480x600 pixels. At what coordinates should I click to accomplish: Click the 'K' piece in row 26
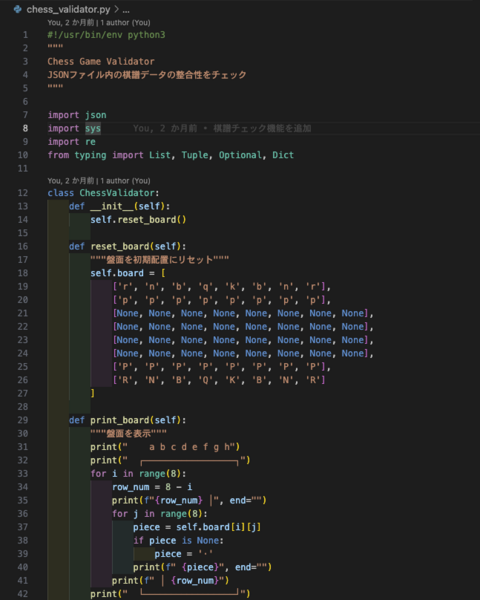[x=232, y=380]
